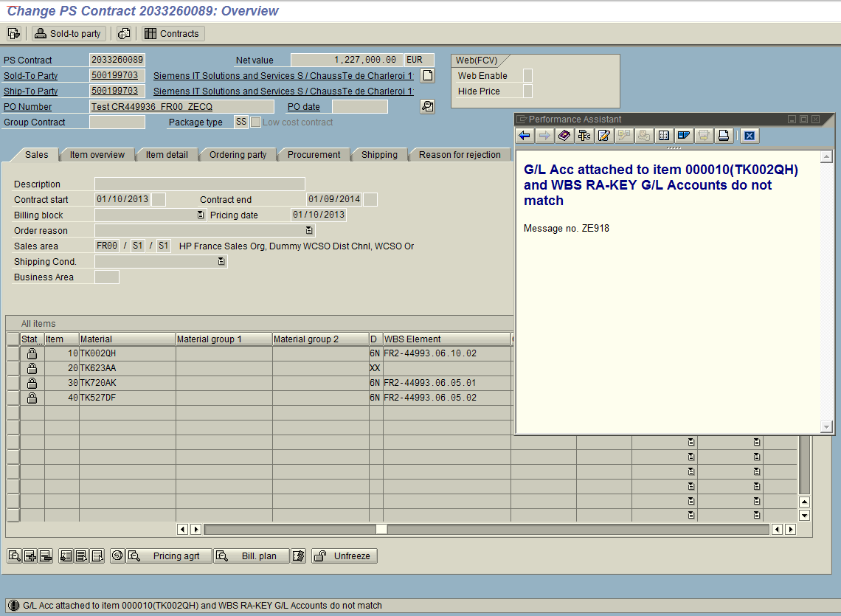Open Application Help book icon in Performance Assistant
The width and height of the screenshot is (841, 616).
point(564,136)
